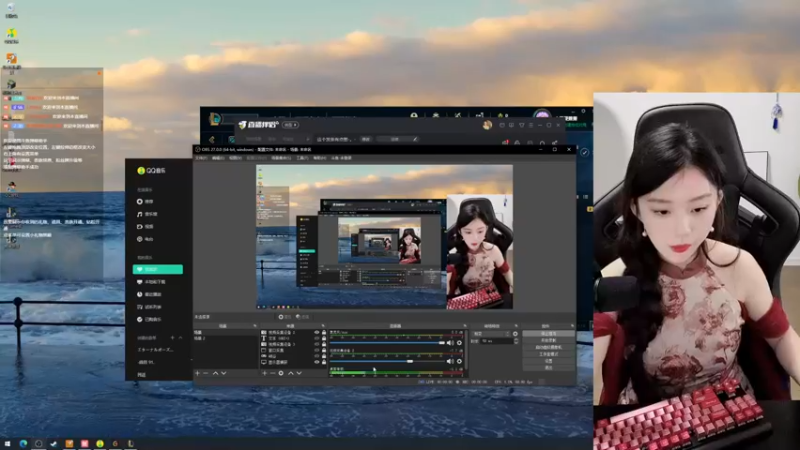Toggle lock on first video capture device source
800x450 pixels.
323,332
